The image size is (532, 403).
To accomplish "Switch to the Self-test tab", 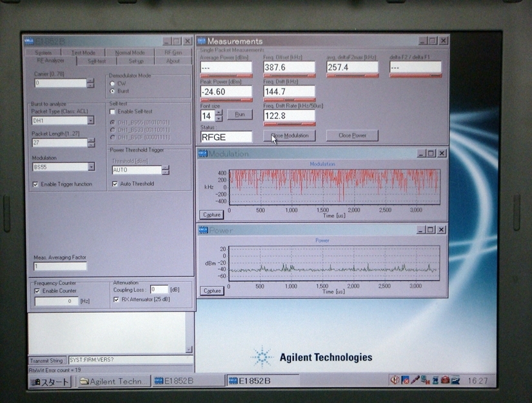I will pos(97,61).
